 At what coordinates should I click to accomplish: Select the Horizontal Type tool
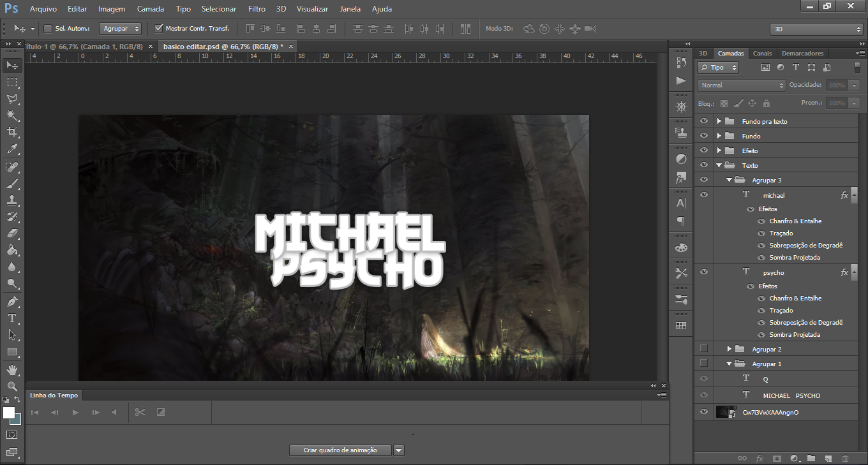[x=11, y=318]
